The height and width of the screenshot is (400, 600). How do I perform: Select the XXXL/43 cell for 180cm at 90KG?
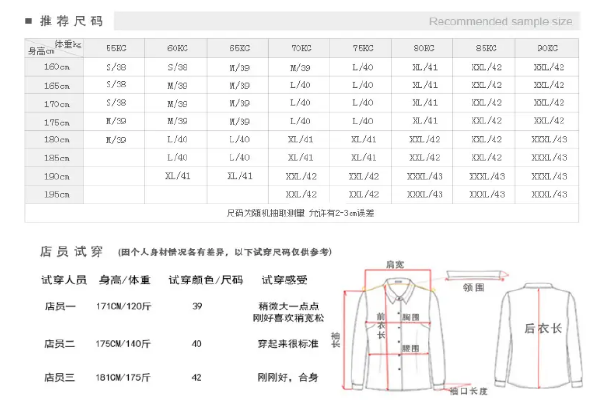549,139
